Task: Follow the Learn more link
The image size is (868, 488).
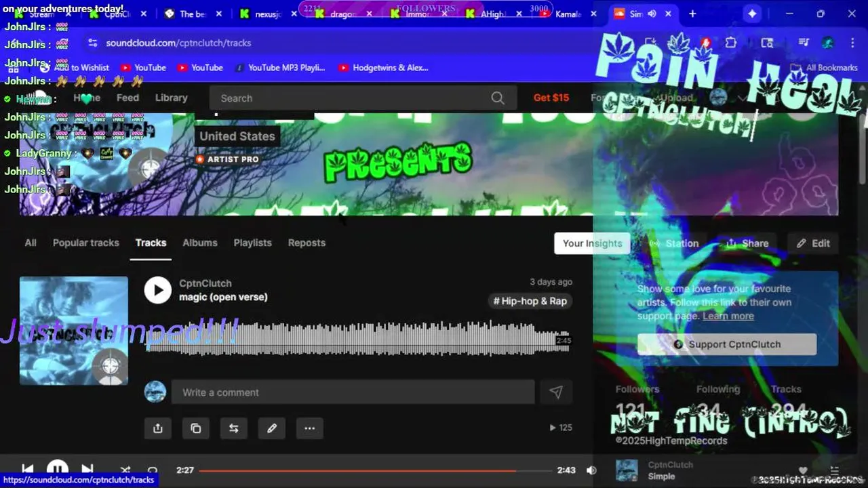Action: [728, 316]
